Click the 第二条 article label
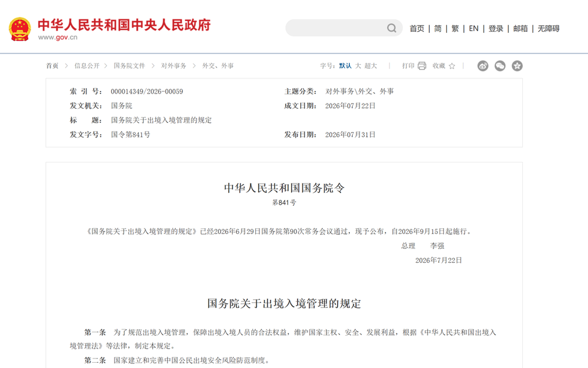This screenshot has width=588, height=368. click(95, 360)
